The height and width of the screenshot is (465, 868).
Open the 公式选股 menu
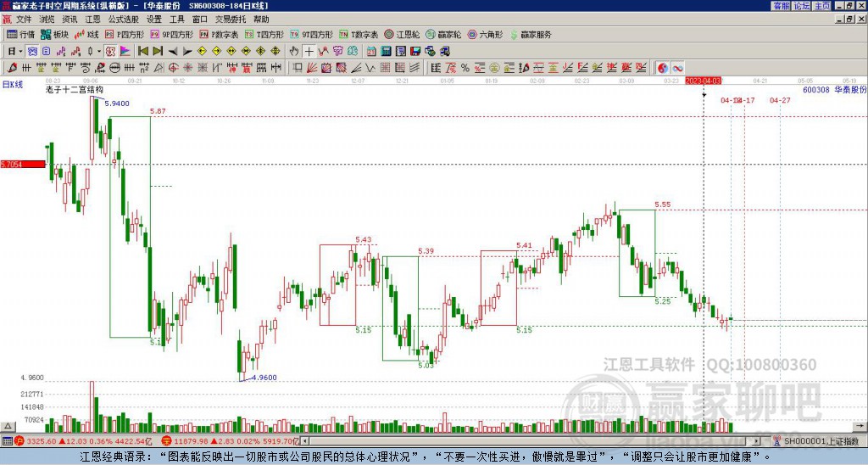123,20
